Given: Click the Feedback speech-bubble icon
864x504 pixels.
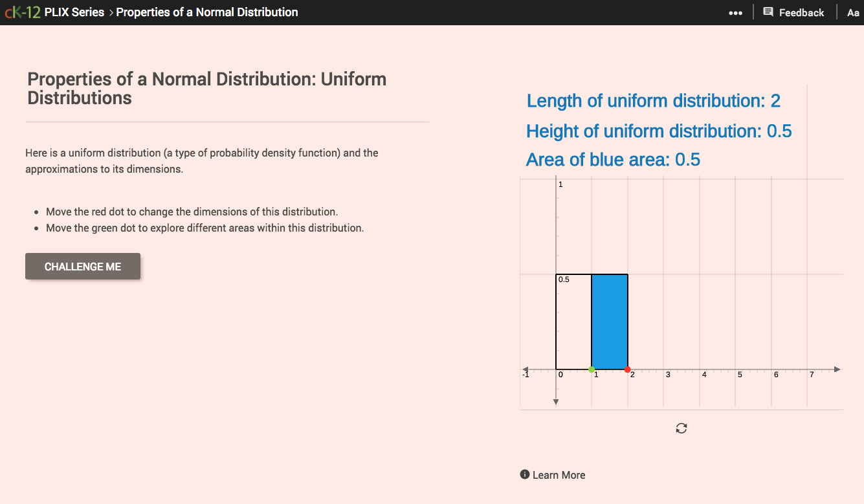Looking at the screenshot, I should [x=768, y=12].
